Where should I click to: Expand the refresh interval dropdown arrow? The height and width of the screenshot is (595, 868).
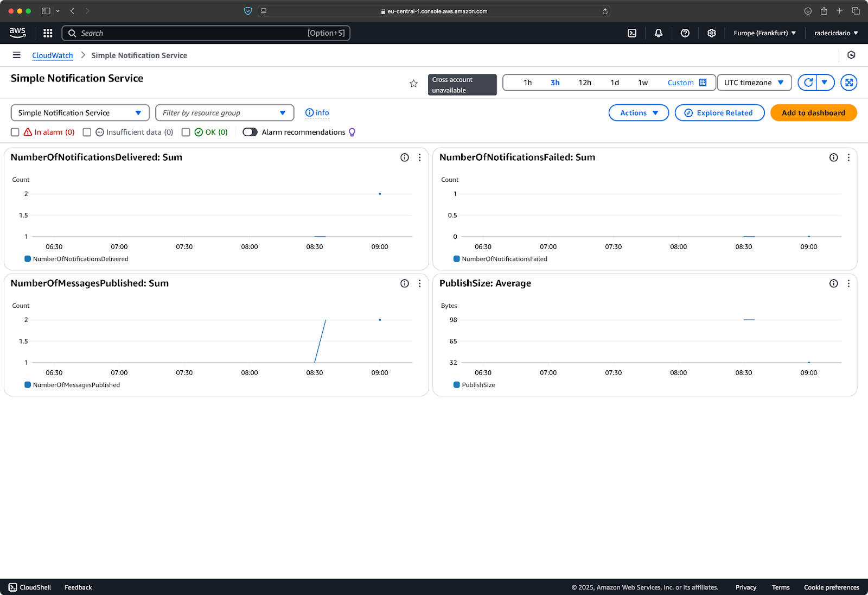point(825,83)
